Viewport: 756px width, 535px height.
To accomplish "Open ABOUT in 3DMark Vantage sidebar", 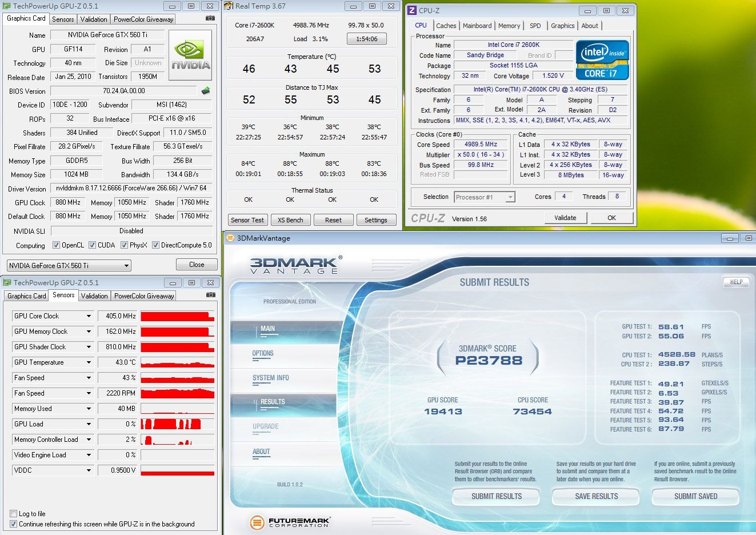I will pyautogui.click(x=261, y=452).
